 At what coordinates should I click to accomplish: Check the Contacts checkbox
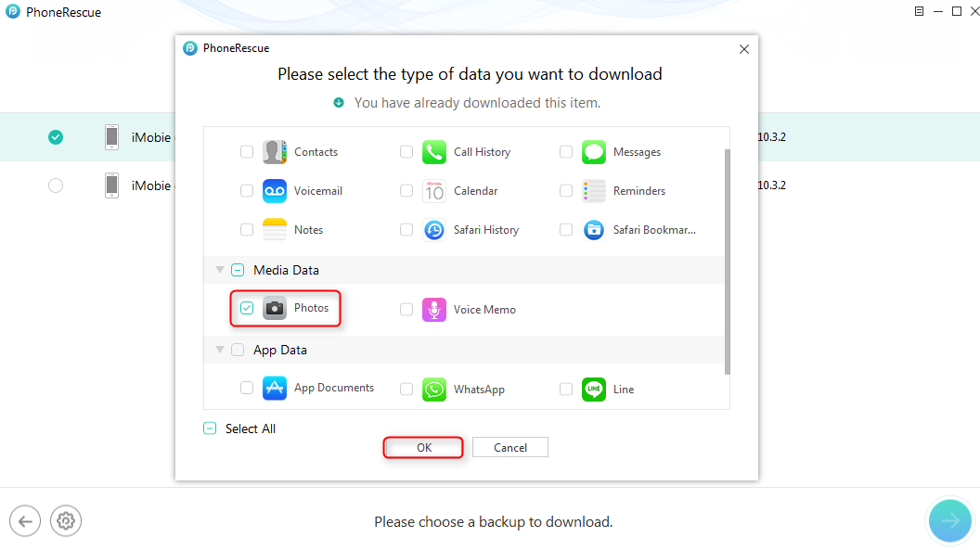point(247,152)
